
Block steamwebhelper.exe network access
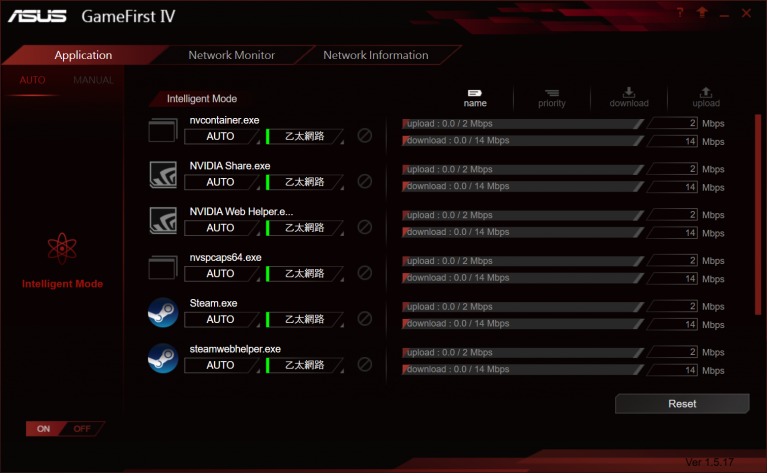click(364, 364)
